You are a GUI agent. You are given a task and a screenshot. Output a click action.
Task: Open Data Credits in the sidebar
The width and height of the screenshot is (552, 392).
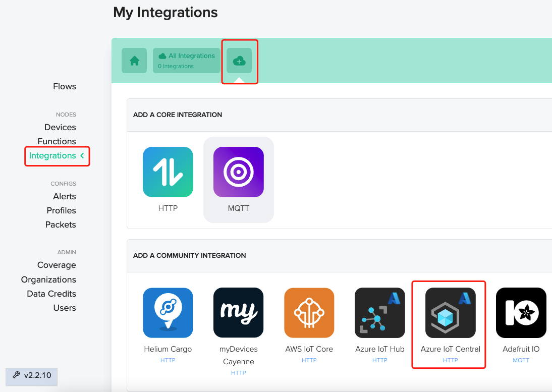tap(51, 294)
